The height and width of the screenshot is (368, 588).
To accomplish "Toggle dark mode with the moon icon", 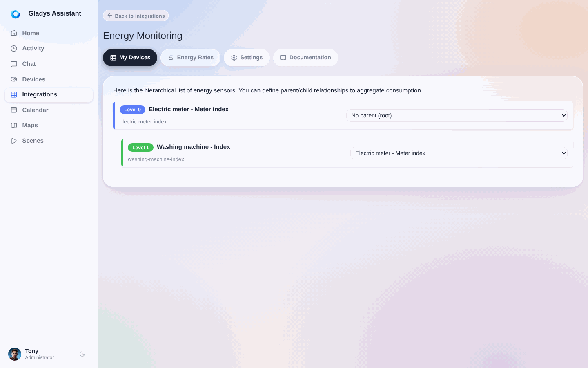I will tap(82, 354).
